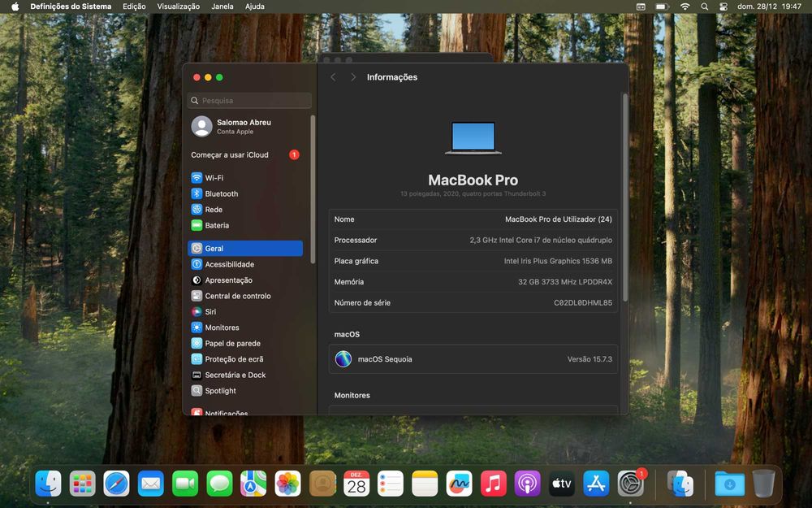812x508 pixels.
Task: Open Reminders from the Dock
Action: [391, 484]
